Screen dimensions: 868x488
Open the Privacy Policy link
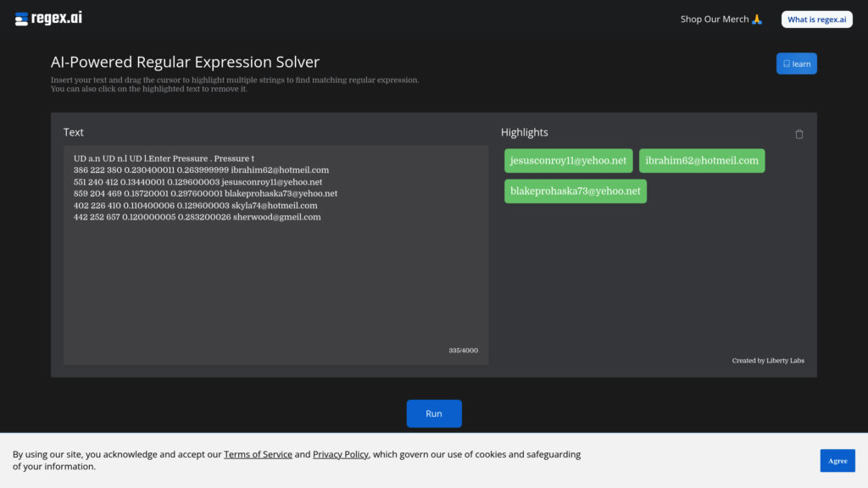point(340,454)
